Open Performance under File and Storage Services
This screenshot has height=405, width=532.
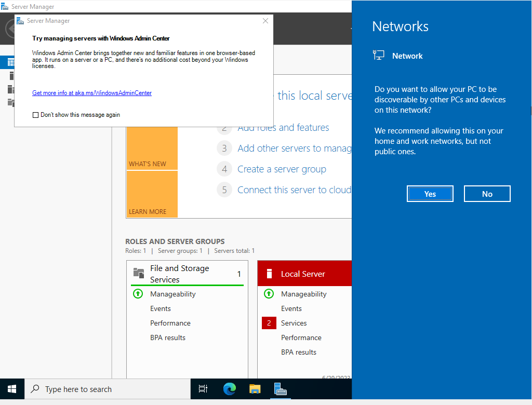coord(170,323)
